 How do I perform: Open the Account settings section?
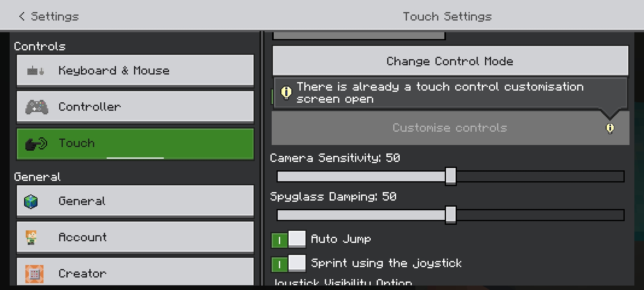135,238
